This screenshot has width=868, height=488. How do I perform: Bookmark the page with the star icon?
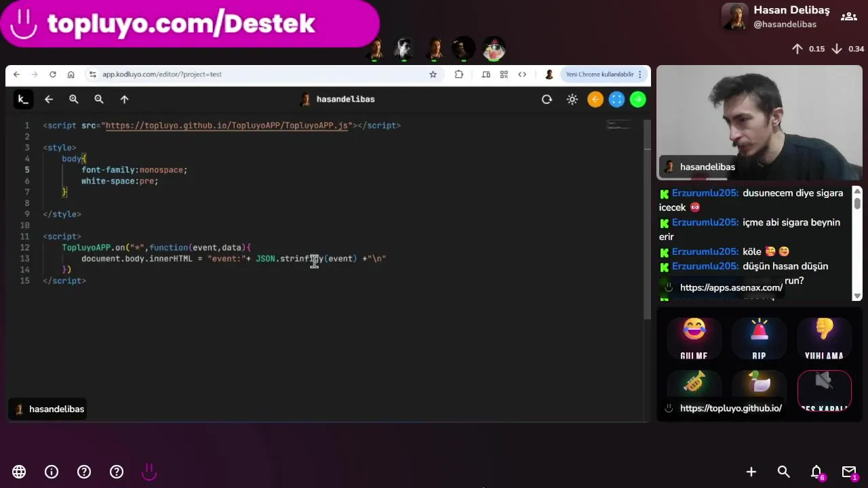click(433, 75)
